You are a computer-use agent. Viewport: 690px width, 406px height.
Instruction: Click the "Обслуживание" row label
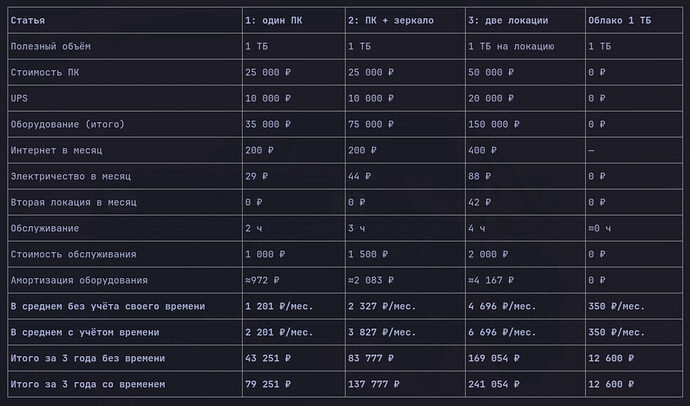(125, 228)
